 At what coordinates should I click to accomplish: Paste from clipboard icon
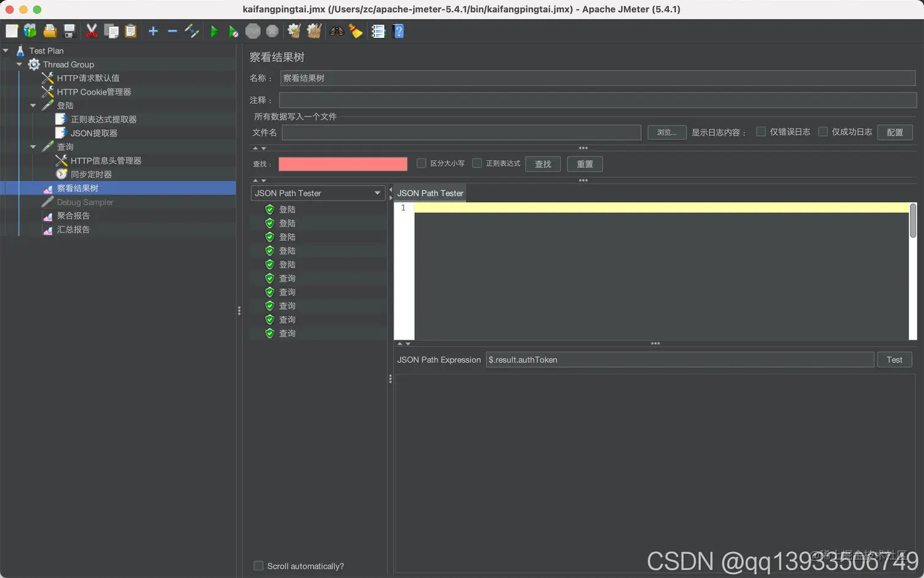[131, 31]
